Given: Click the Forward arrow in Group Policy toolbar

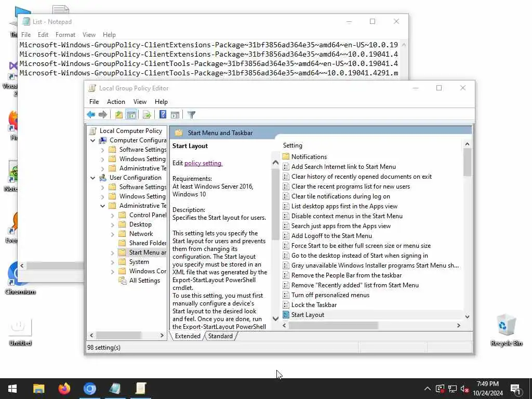Looking at the screenshot, I should (x=102, y=115).
